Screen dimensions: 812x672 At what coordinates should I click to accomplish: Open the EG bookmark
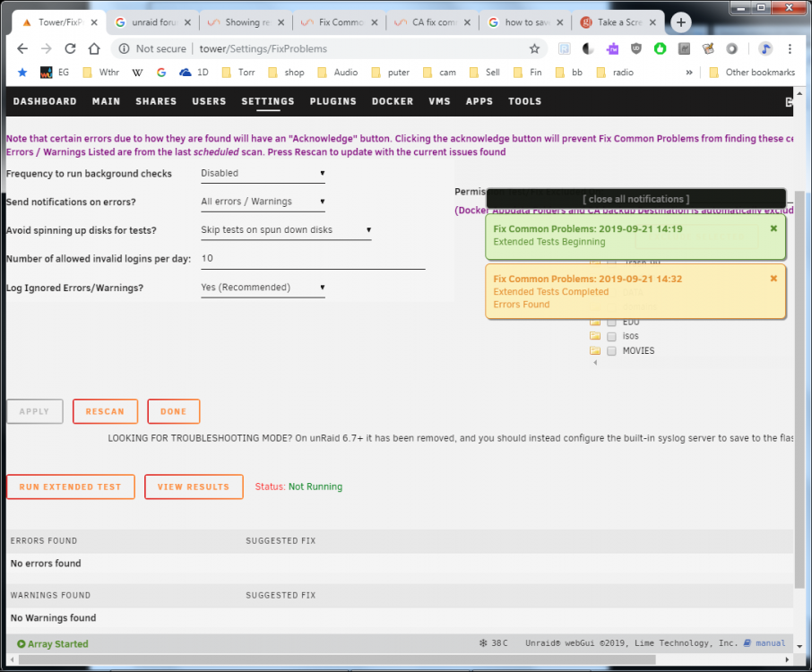(x=55, y=73)
